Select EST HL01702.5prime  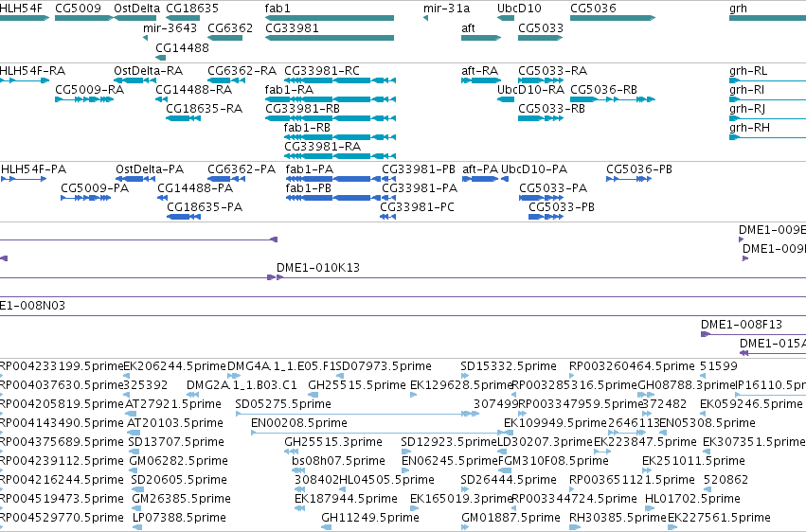point(693,499)
